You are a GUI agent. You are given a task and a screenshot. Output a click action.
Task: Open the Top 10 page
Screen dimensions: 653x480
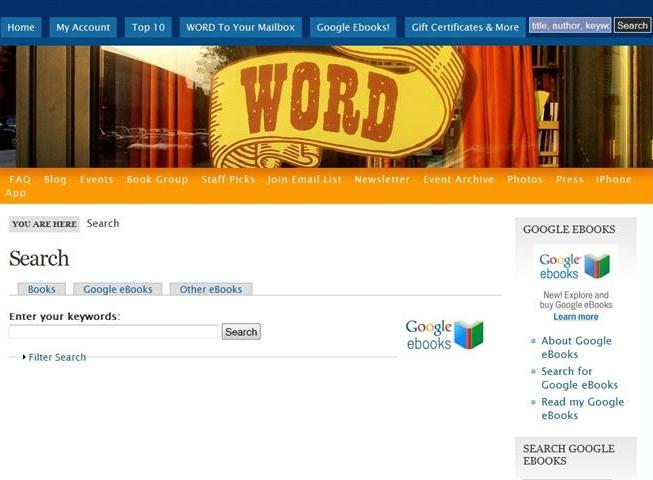coord(148,27)
